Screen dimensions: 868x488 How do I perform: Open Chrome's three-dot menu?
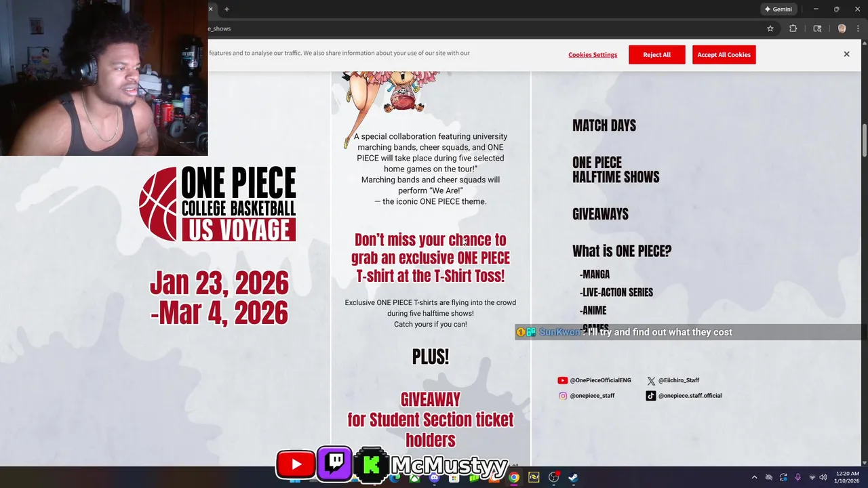(858, 28)
